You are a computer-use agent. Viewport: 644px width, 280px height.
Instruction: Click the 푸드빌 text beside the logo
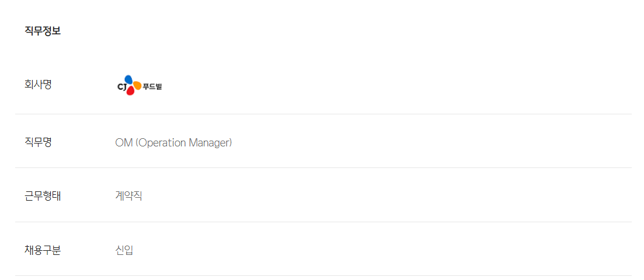[152, 87]
